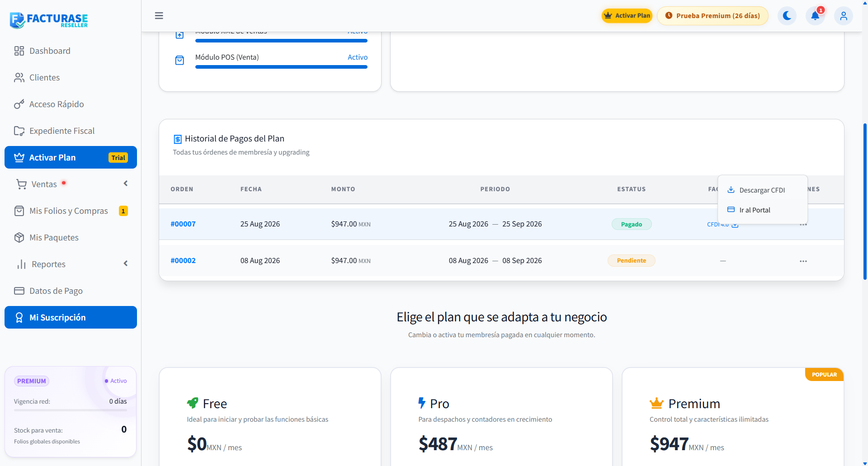Click the PREMIUM badge in sidebar card
Screen dimensions: 868x466
(x=32, y=381)
